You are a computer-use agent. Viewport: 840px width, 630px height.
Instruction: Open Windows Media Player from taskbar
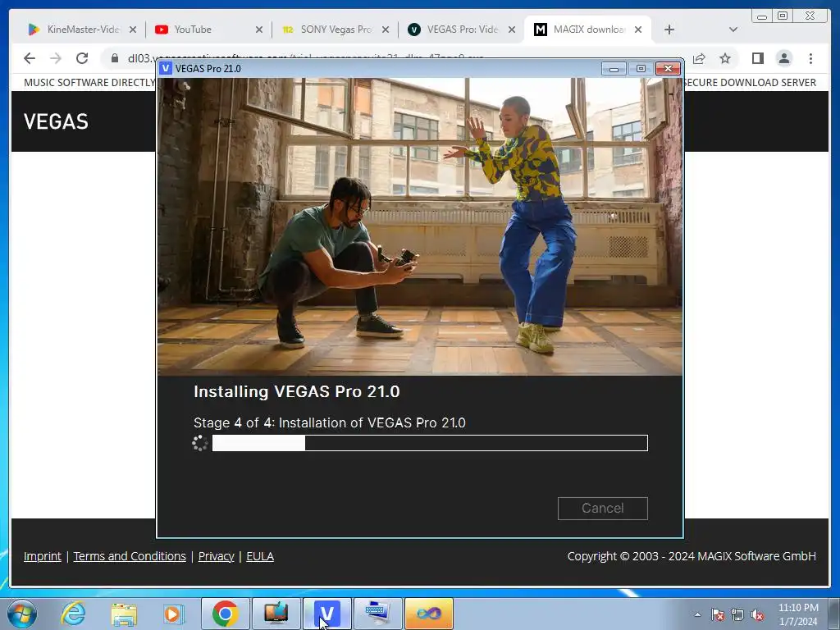174,614
